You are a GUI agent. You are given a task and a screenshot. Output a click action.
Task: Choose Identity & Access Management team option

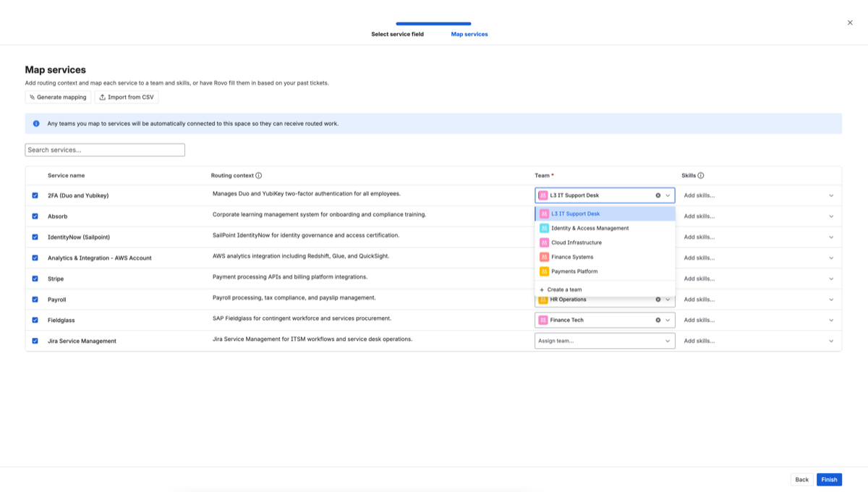point(605,229)
